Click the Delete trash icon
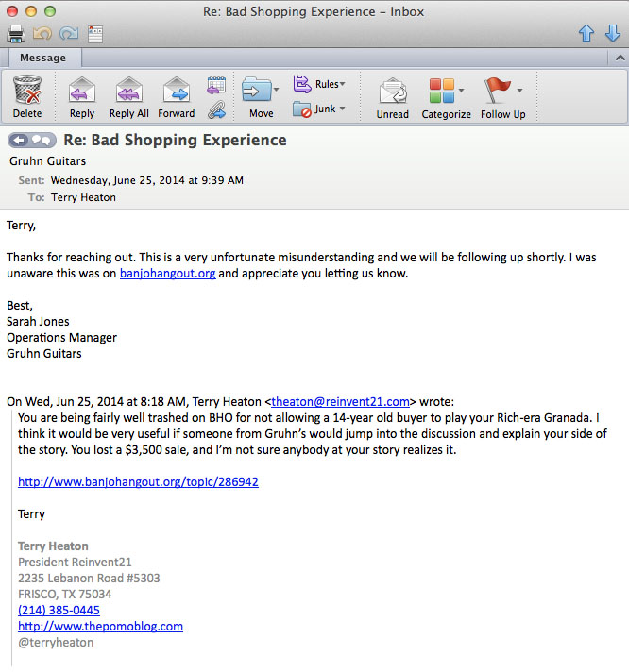The width and height of the screenshot is (629, 672). coord(27,90)
